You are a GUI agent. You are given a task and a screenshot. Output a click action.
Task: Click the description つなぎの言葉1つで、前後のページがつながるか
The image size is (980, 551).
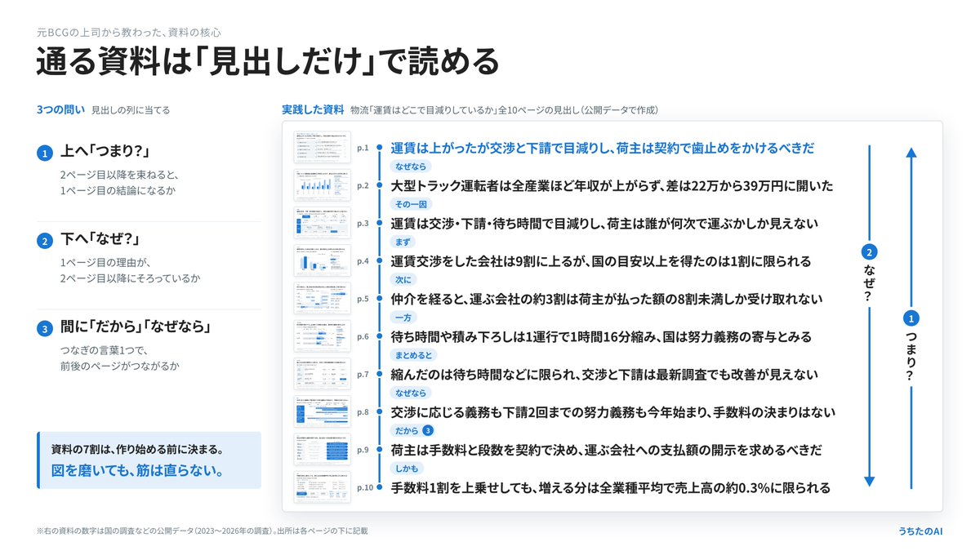coord(119,358)
